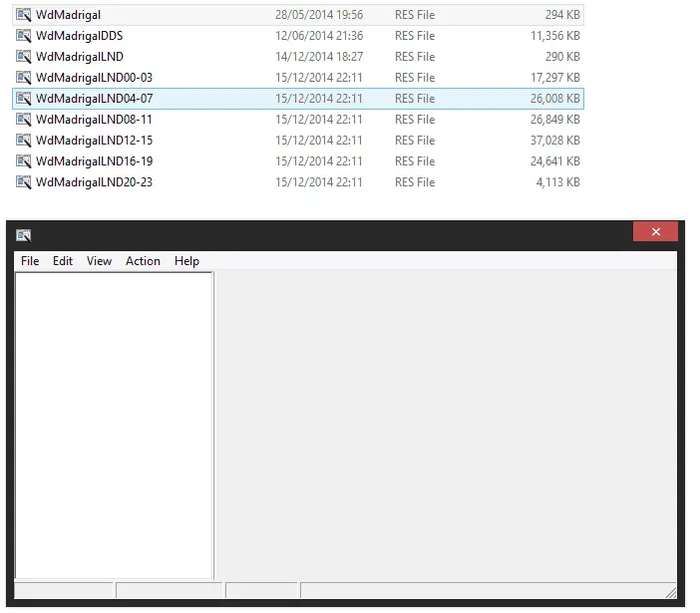Open the File menu
700x613 pixels.
pos(30,261)
